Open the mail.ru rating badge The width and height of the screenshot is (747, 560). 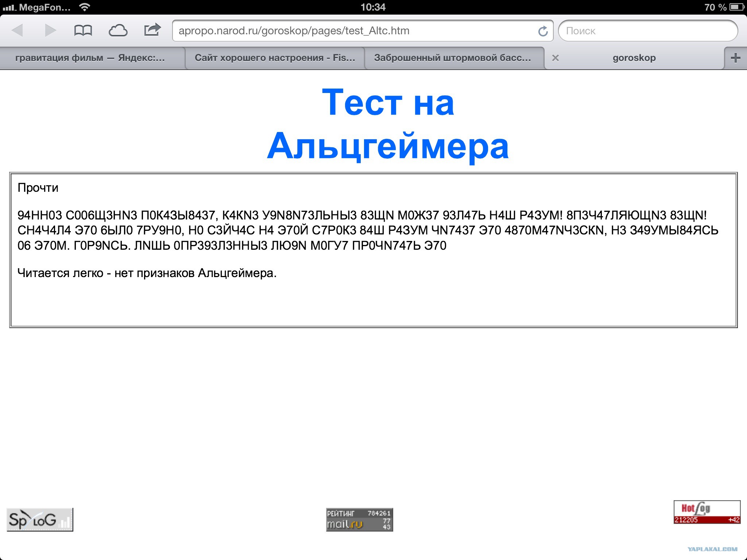click(x=359, y=520)
